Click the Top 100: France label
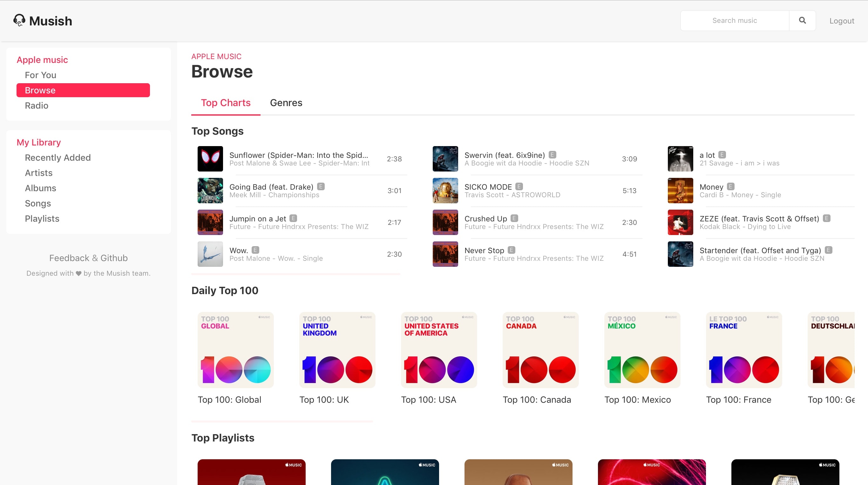 [739, 400]
